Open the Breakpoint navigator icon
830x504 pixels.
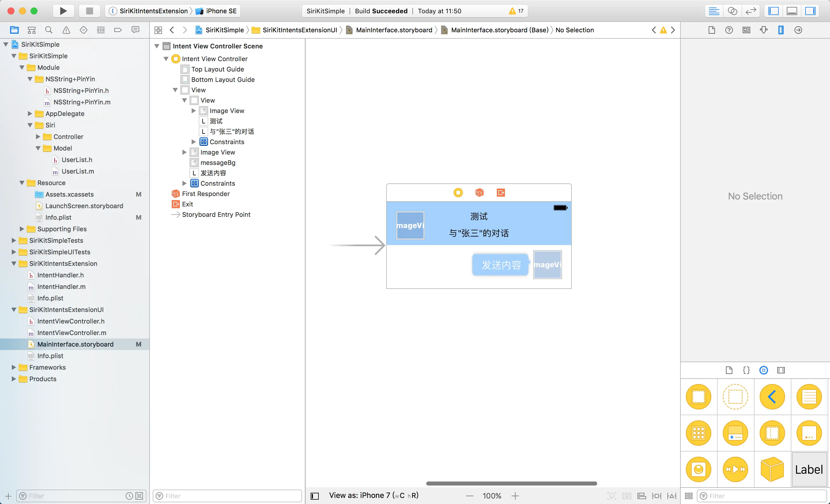pyautogui.click(x=118, y=30)
